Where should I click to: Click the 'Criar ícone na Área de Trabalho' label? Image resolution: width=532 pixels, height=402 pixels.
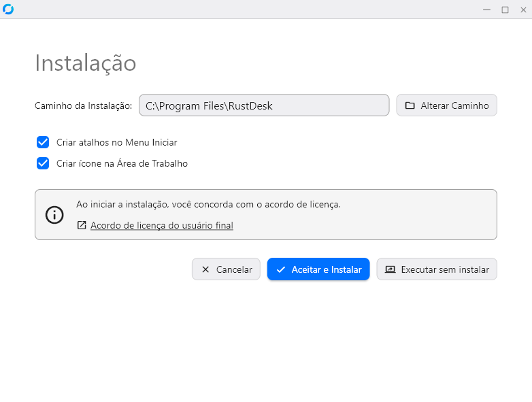tap(122, 163)
